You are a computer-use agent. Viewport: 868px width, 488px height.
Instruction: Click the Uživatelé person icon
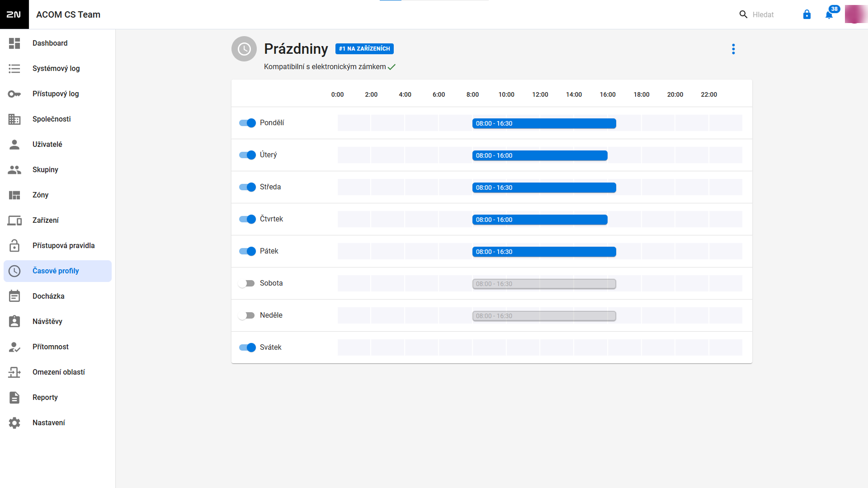point(14,145)
